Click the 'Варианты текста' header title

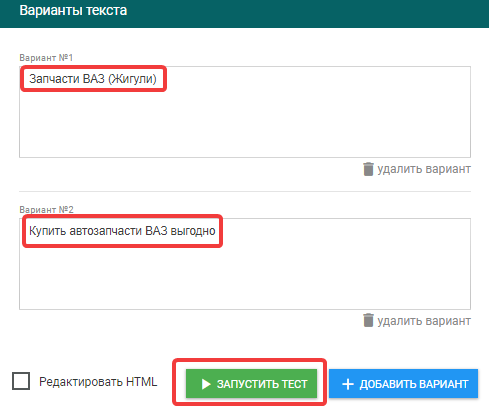click(73, 11)
